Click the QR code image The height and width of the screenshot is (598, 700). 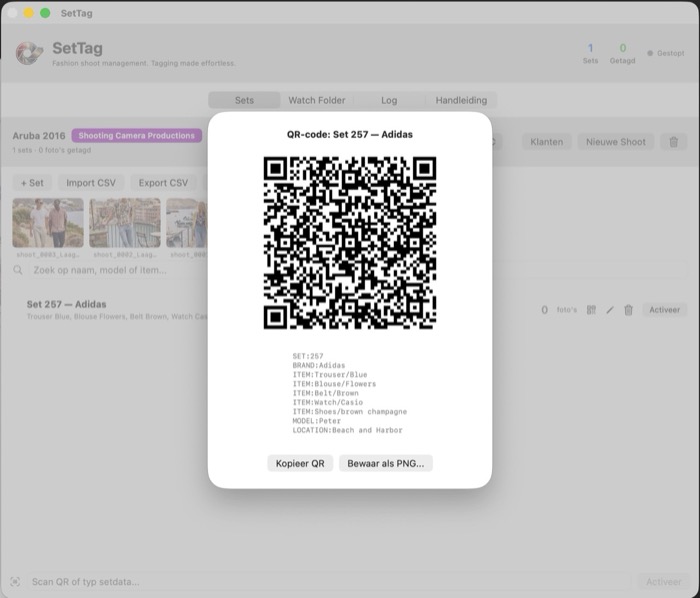350,243
